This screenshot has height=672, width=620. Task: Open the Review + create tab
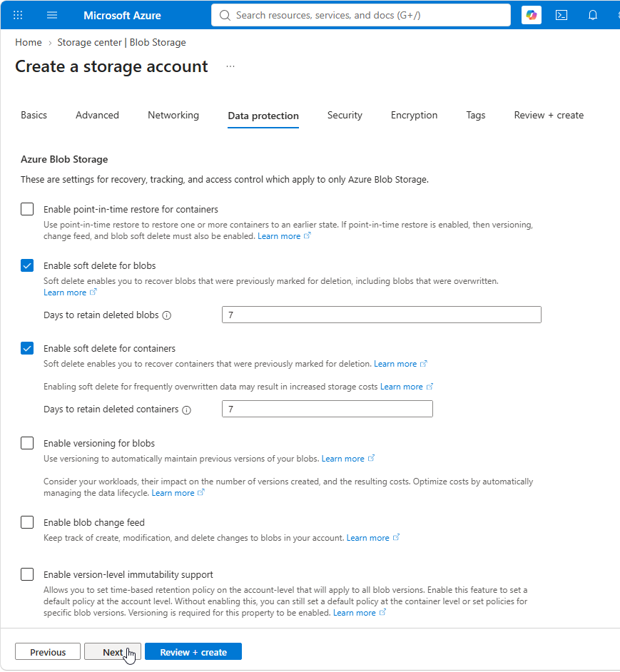click(x=549, y=116)
